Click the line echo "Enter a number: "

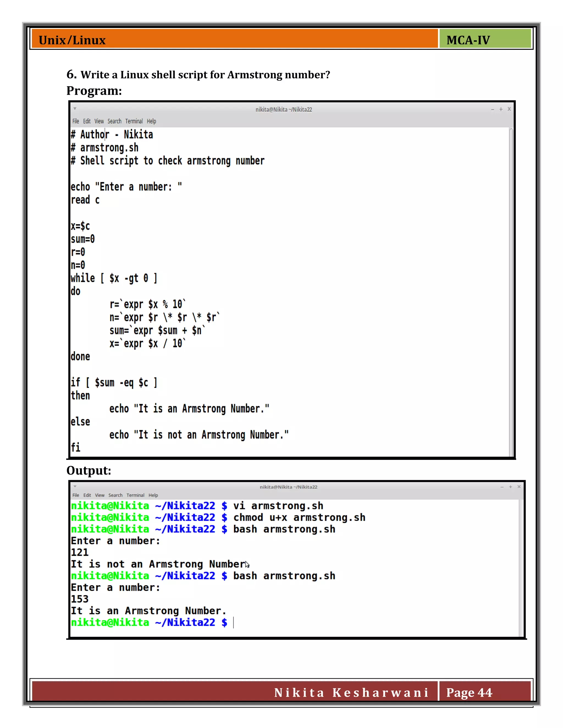coord(126,187)
